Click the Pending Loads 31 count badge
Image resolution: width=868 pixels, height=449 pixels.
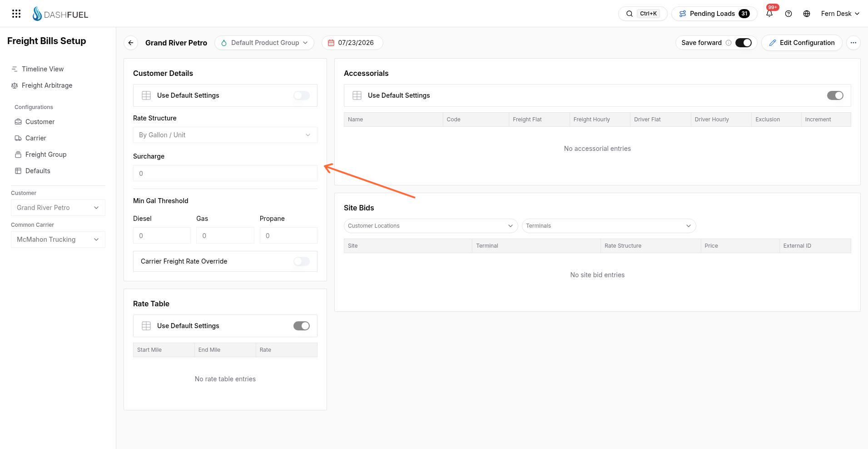744,14
